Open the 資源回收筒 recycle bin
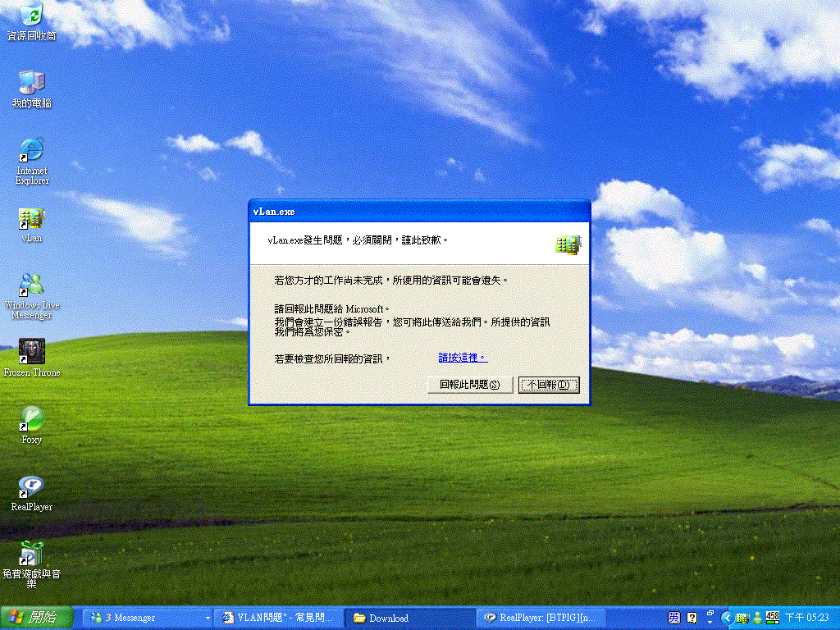The width and height of the screenshot is (840, 630). (31, 15)
